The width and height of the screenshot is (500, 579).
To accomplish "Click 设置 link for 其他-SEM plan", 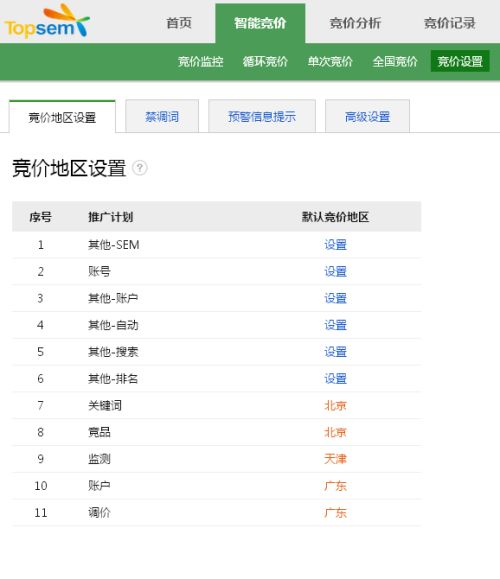I will 335,245.
